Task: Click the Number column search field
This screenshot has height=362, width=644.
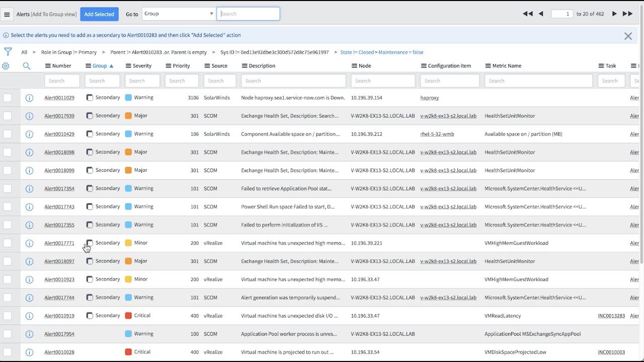Action: tap(62, 81)
